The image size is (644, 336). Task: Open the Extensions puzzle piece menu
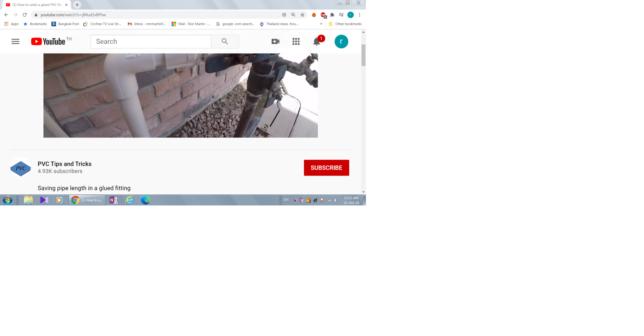tap(332, 15)
